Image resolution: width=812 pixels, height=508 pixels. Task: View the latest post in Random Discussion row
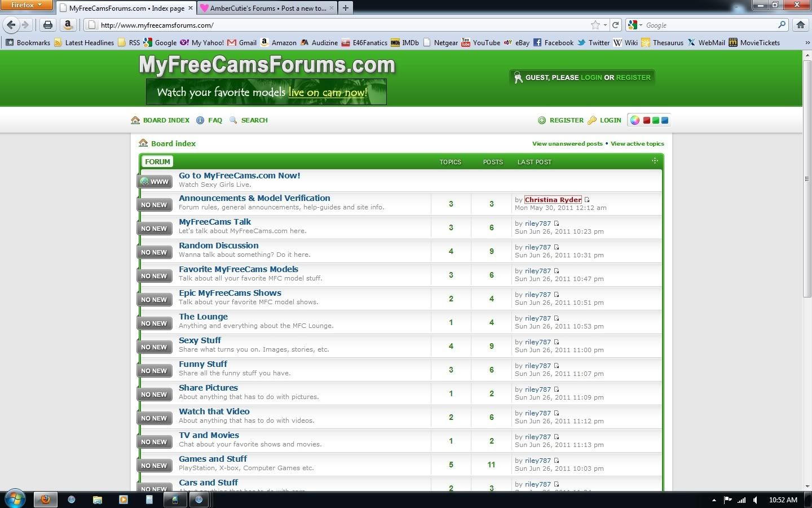pyautogui.click(x=557, y=247)
